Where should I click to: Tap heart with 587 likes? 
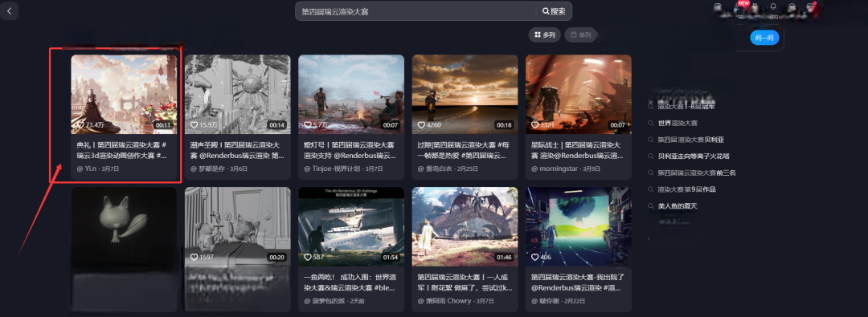pyautogui.click(x=307, y=258)
